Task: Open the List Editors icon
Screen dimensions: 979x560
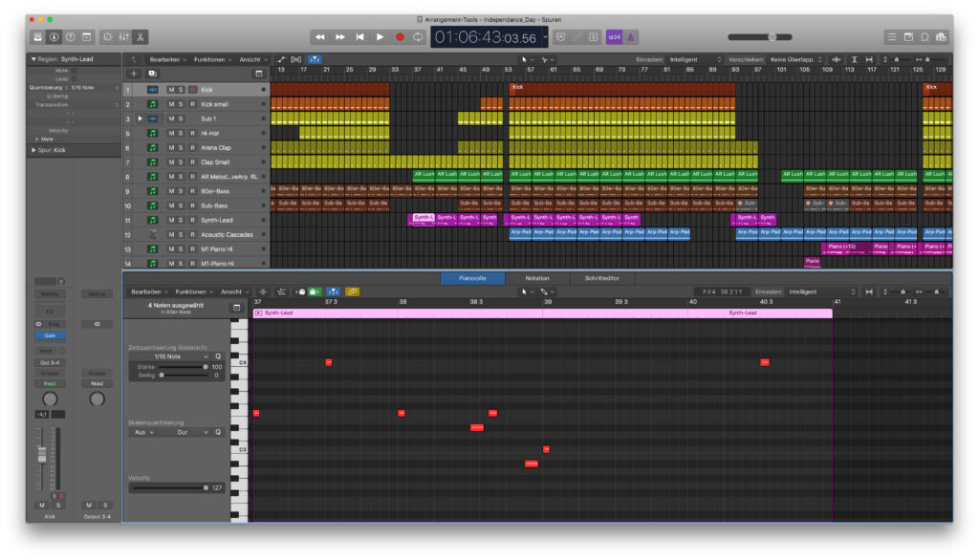Action: click(x=892, y=37)
